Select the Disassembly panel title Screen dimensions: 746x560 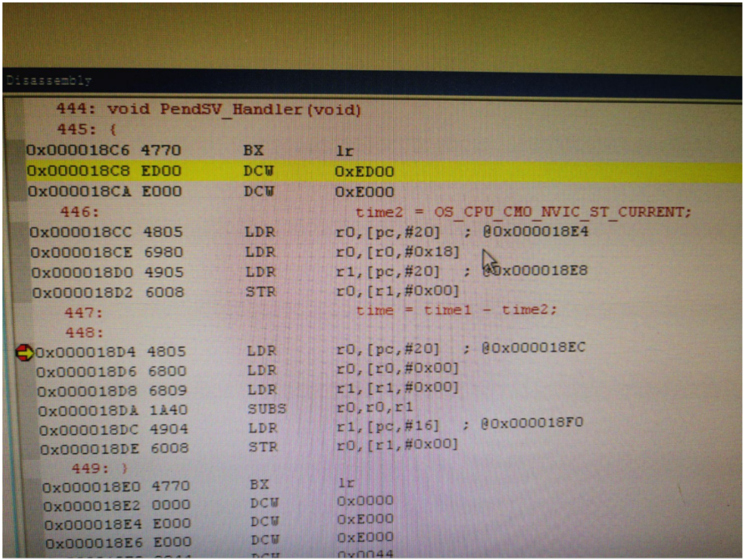[49, 80]
